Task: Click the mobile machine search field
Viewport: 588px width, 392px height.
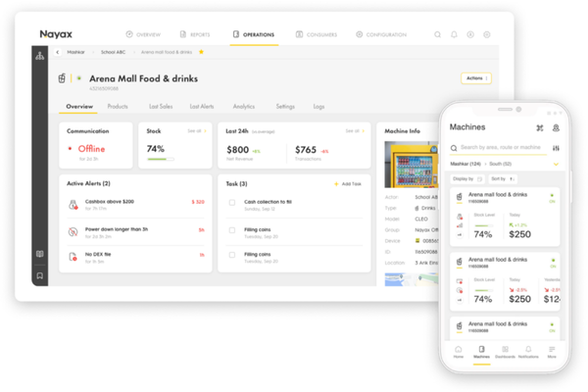Action: (x=500, y=147)
